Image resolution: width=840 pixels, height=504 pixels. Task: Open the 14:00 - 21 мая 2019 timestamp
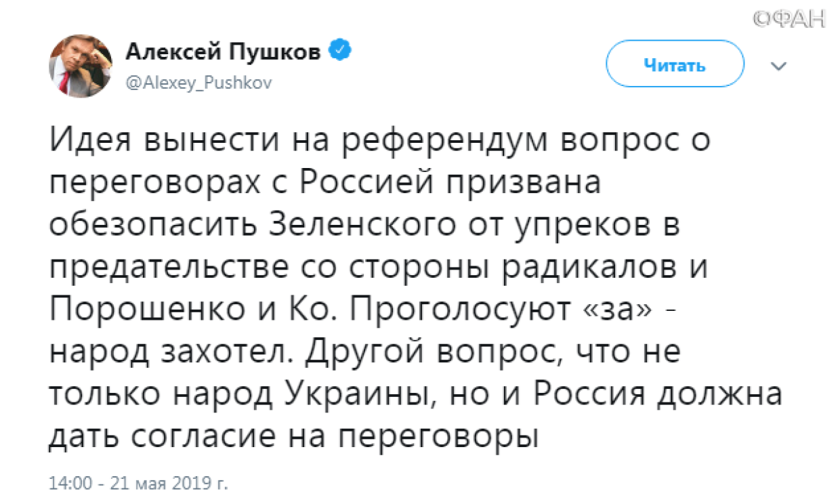click(139, 484)
